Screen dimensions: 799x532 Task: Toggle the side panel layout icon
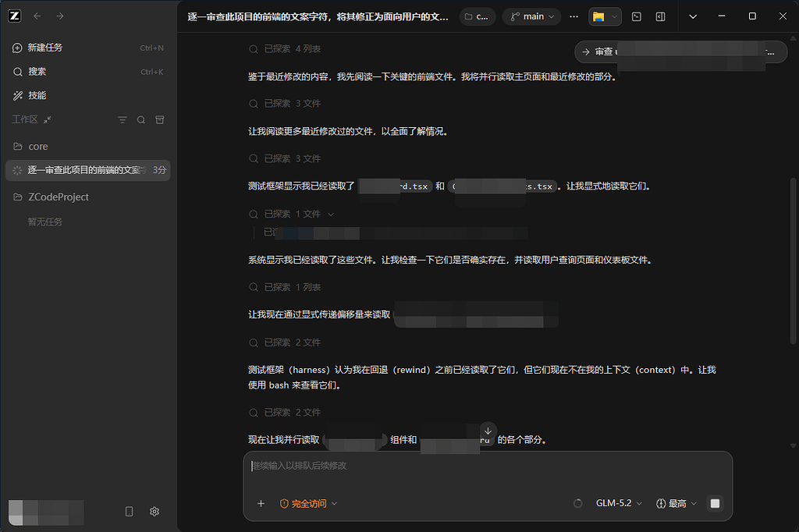660,17
